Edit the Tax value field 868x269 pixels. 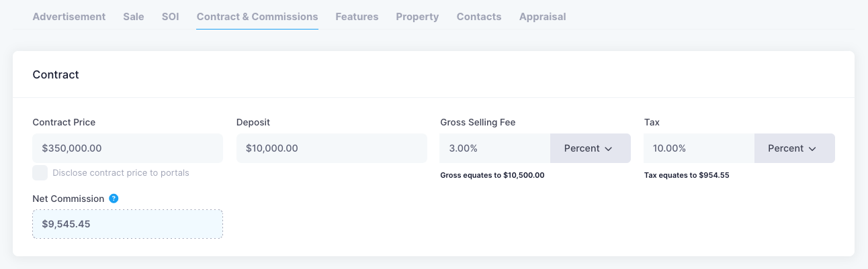(x=699, y=148)
